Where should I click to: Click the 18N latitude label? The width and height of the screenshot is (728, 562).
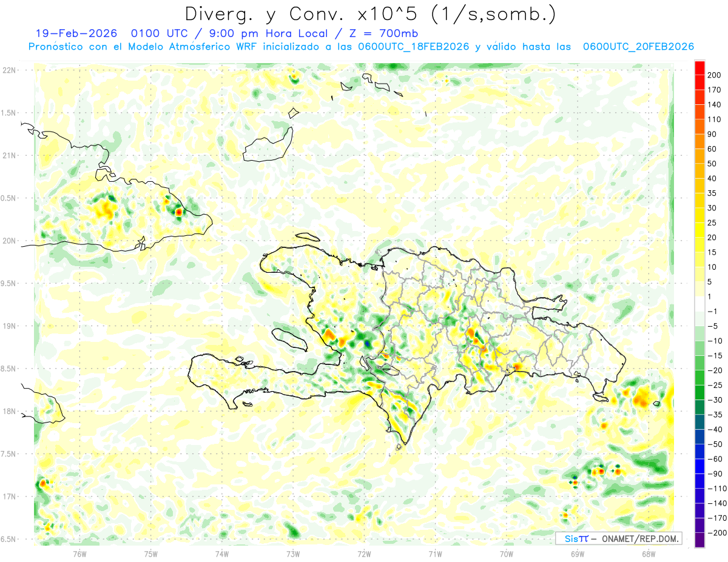click(x=9, y=412)
